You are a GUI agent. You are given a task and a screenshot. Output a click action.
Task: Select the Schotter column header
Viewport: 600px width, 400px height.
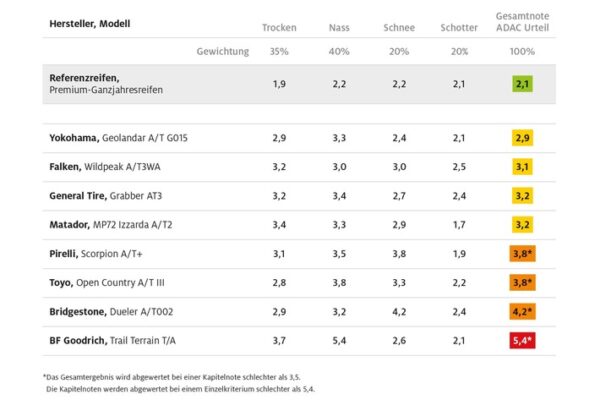(x=459, y=27)
